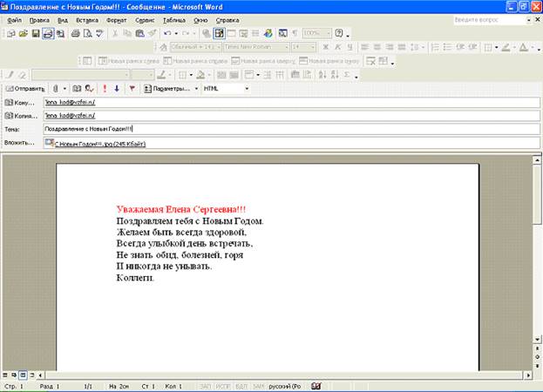Toggle italic formatting (К)

(337, 47)
